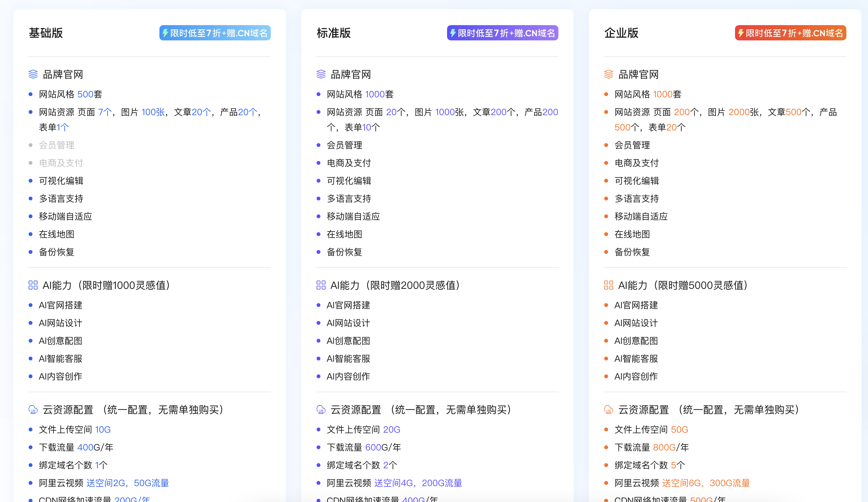Click the 送空间4G，200G流量 link in 标准版
Viewport: 868px width, 502px height.
click(418, 483)
